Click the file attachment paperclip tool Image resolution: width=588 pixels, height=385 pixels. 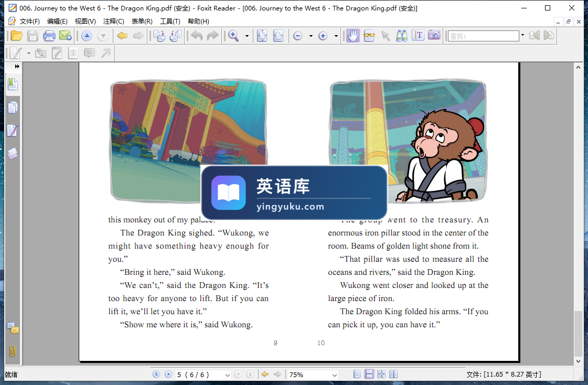tap(40, 53)
